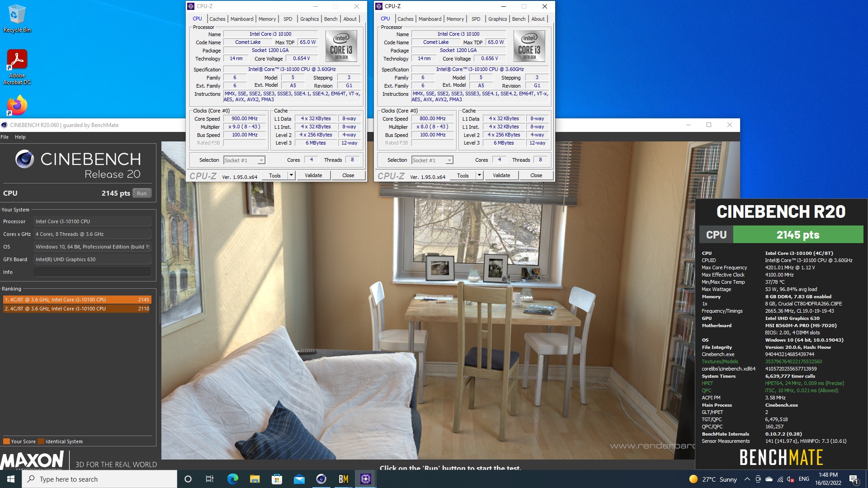
Task: Click the GFX Board field Intel UHD Graphics 630
Action: 92,259
